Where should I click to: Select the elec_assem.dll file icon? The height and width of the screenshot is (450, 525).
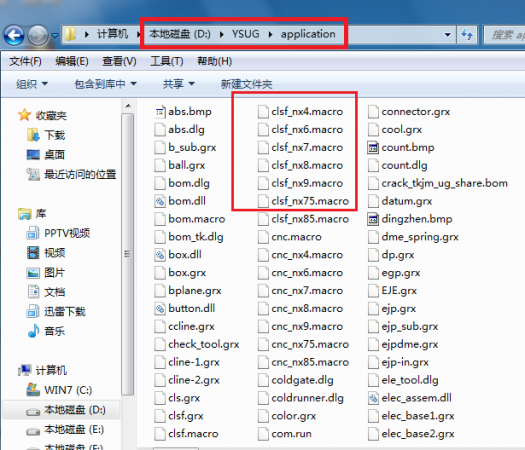tap(373, 398)
